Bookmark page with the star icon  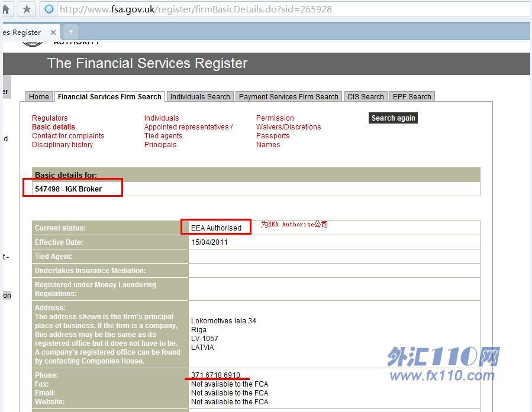tap(27, 9)
